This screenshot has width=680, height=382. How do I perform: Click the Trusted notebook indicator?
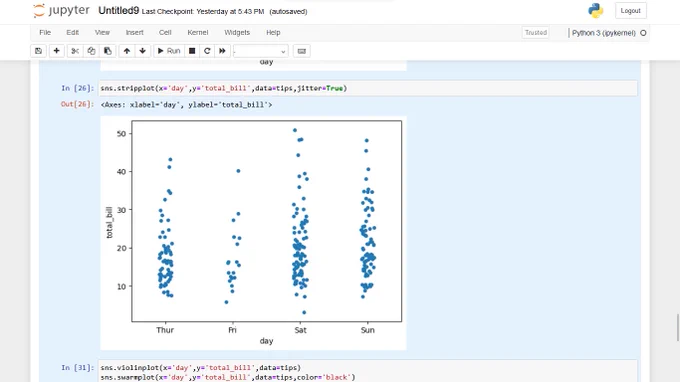pos(536,33)
